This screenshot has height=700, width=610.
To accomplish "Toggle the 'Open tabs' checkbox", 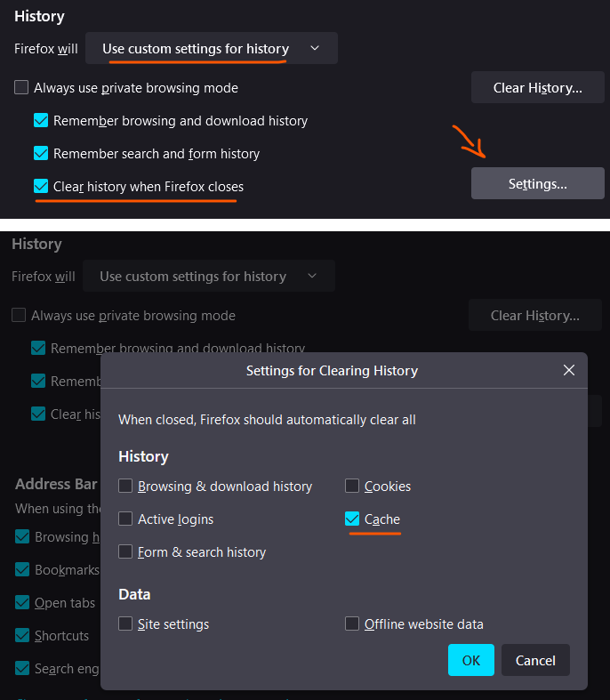I will point(22,603).
